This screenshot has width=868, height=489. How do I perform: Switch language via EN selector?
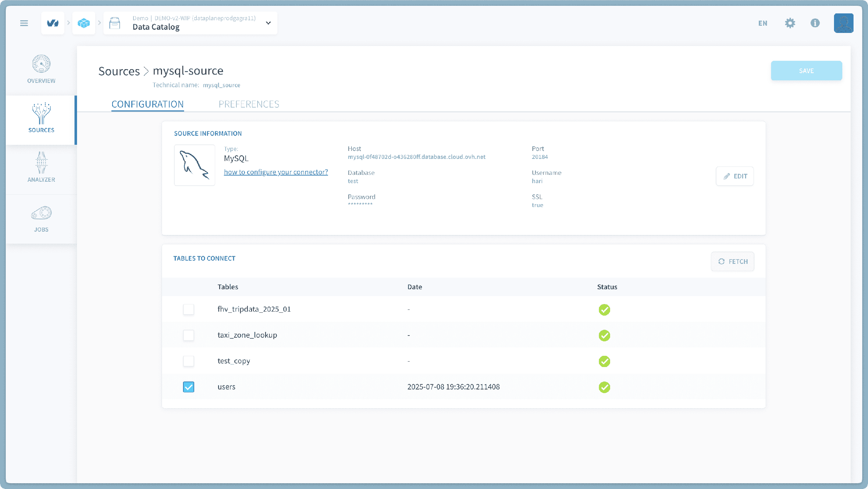(x=763, y=23)
